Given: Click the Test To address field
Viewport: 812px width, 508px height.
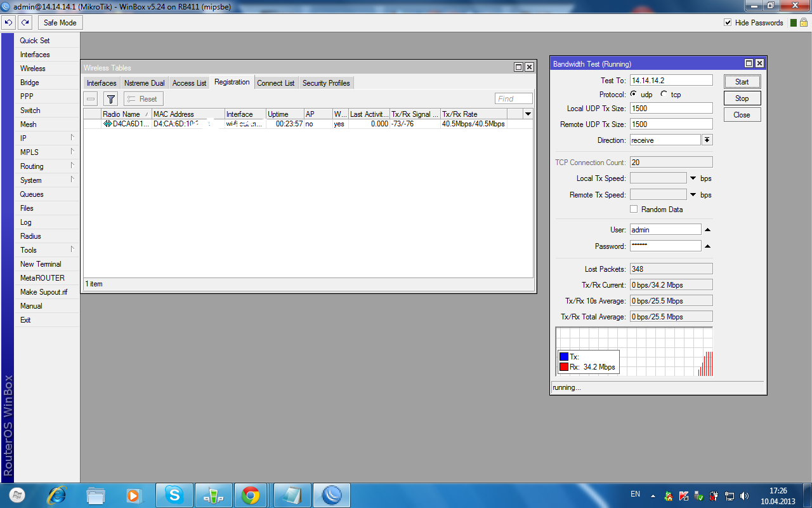Looking at the screenshot, I should (671, 81).
